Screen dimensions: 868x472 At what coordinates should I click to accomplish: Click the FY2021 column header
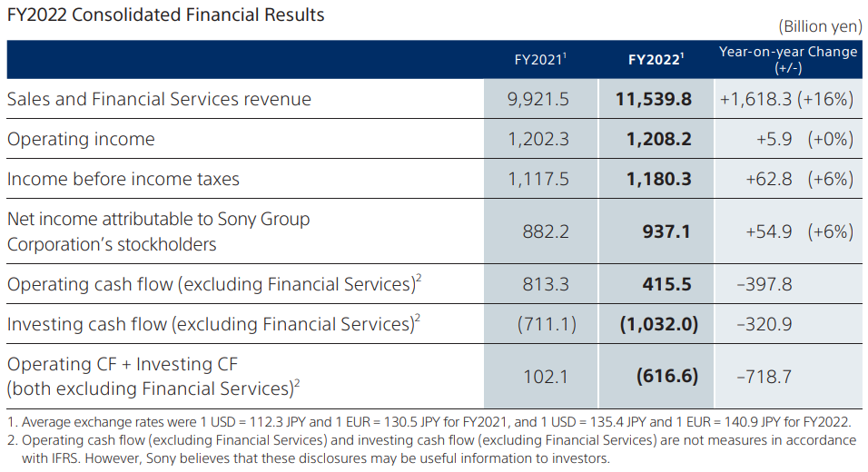539,60
